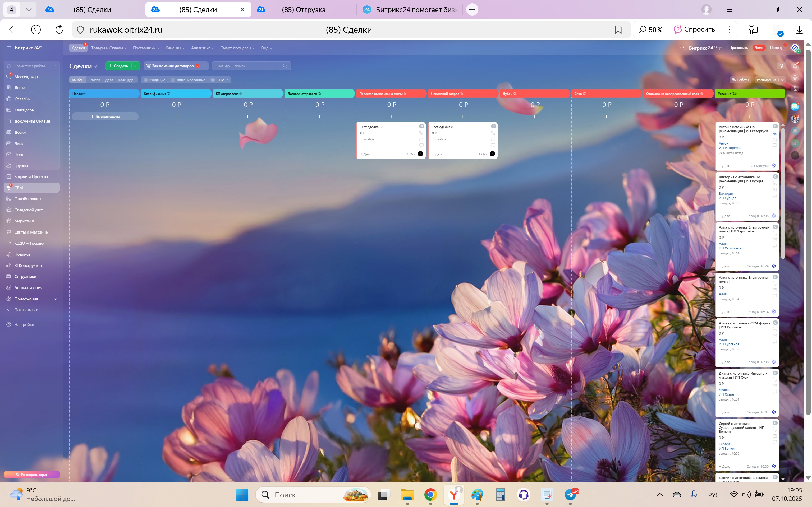Click the Быстрая сделка button
This screenshot has height=507, width=812.
coord(105,116)
